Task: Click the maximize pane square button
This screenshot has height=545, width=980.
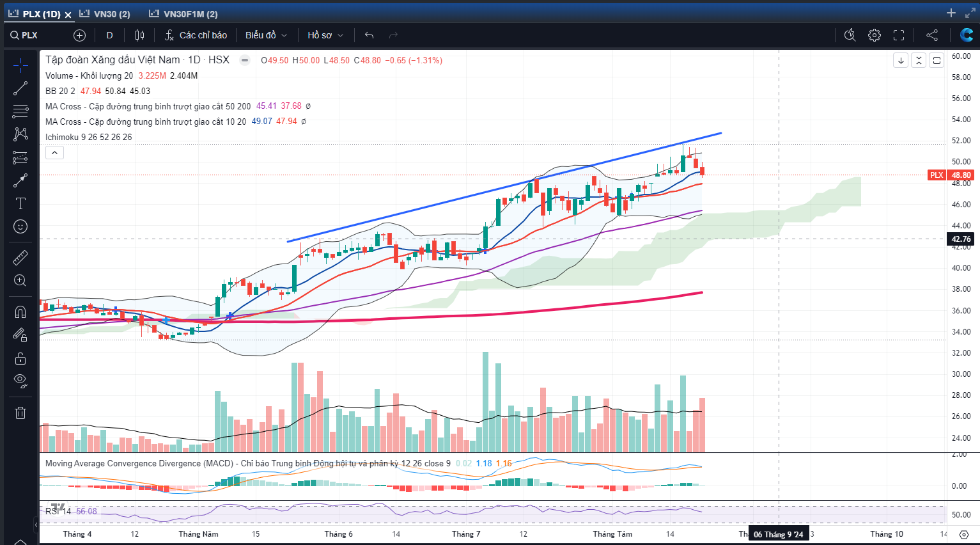Action: tap(937, 61)
